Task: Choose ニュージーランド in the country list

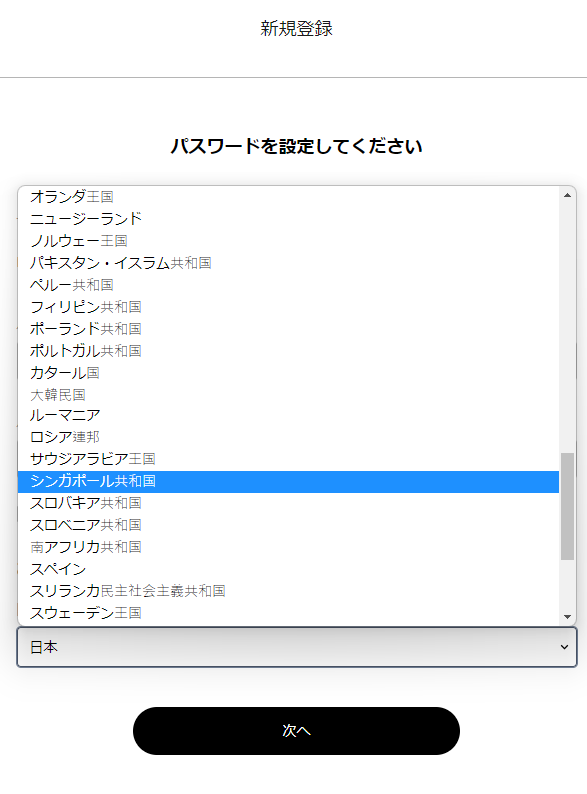Action: point(288,219)
